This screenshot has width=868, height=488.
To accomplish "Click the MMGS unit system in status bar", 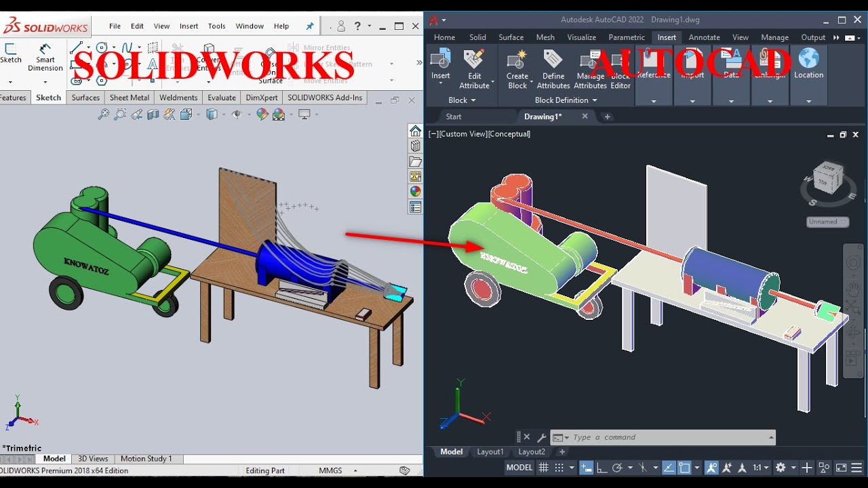I will [x=330, y=470].
